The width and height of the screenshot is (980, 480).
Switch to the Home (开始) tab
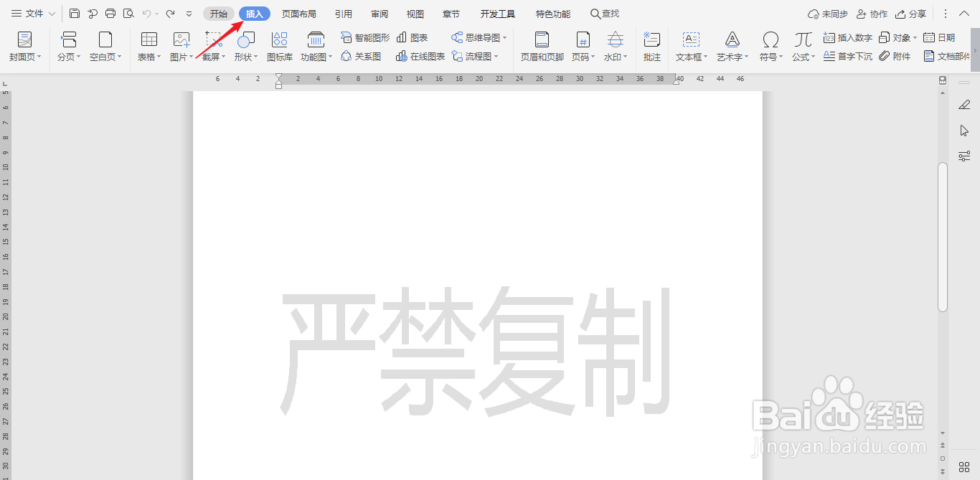coord(219,14)
